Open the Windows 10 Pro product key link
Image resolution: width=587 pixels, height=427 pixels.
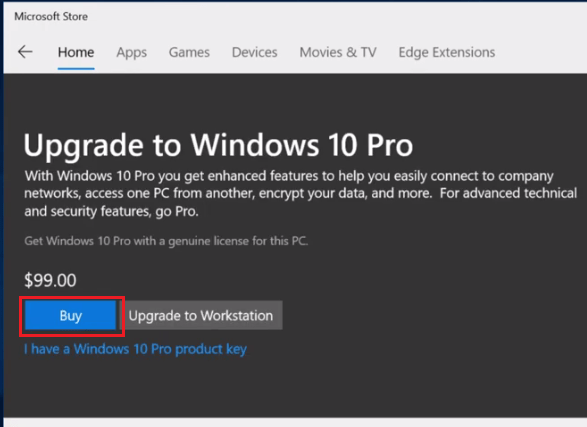click(136, 349)
